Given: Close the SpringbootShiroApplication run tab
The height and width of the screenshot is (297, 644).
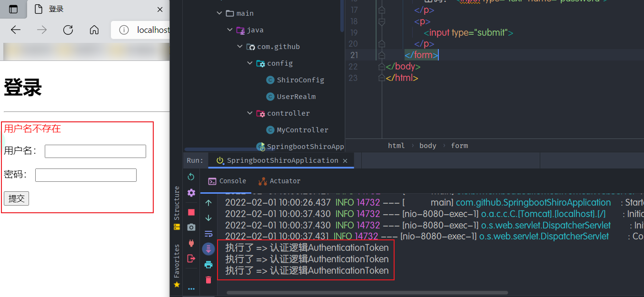Looking at the screenshot, I should pos(345,161).
